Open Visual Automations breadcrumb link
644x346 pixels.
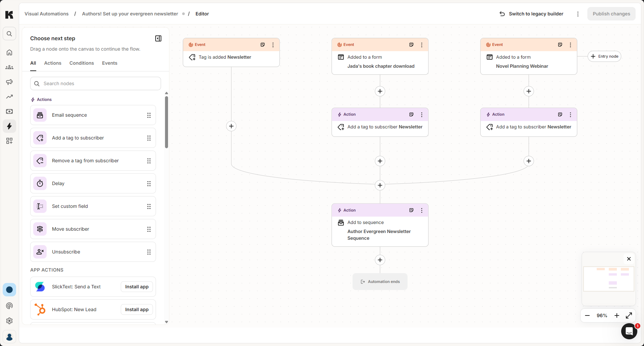(47, 14)
